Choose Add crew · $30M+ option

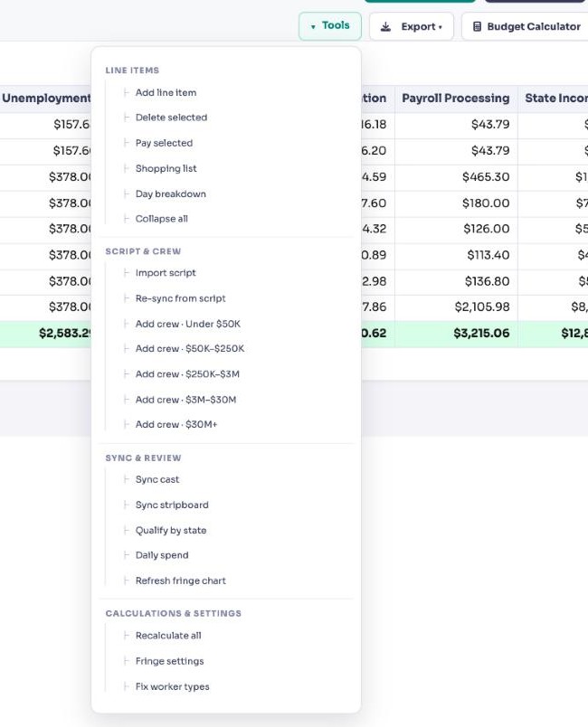click(x=176, y=424)
